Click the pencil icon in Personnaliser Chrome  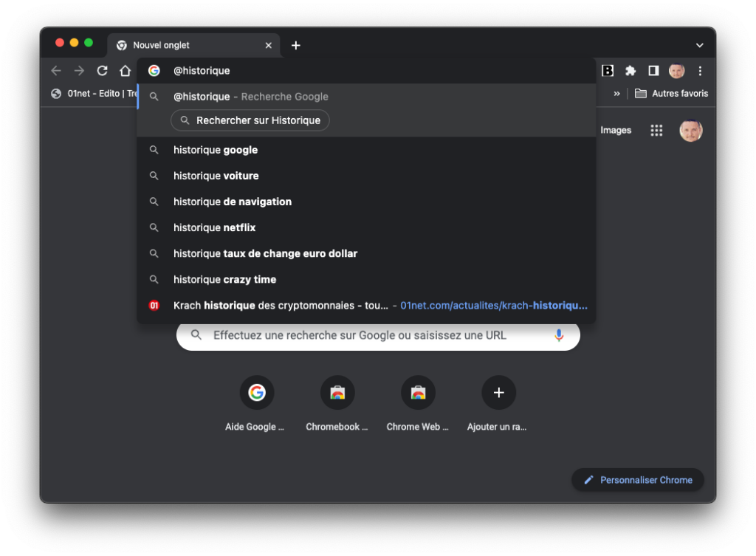[588, 480]
